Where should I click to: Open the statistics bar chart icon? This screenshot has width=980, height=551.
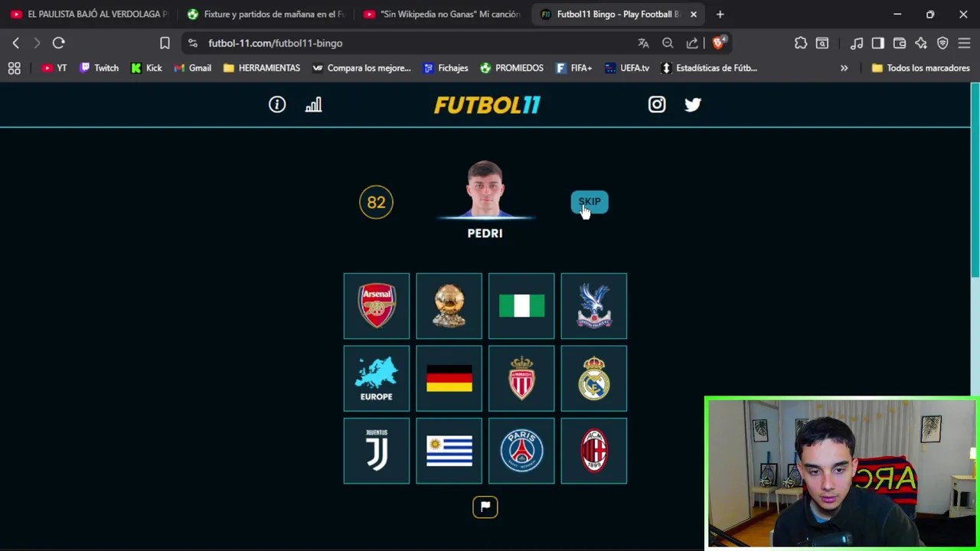(x=314, y=105)
